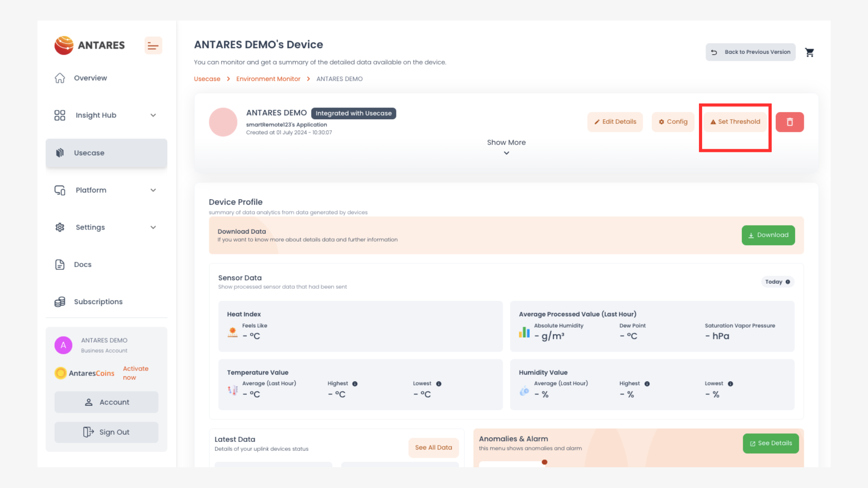The height and width of the screenshot is (488, 868).
Task: Click the Set Threshold button
Action: [735, 122]
